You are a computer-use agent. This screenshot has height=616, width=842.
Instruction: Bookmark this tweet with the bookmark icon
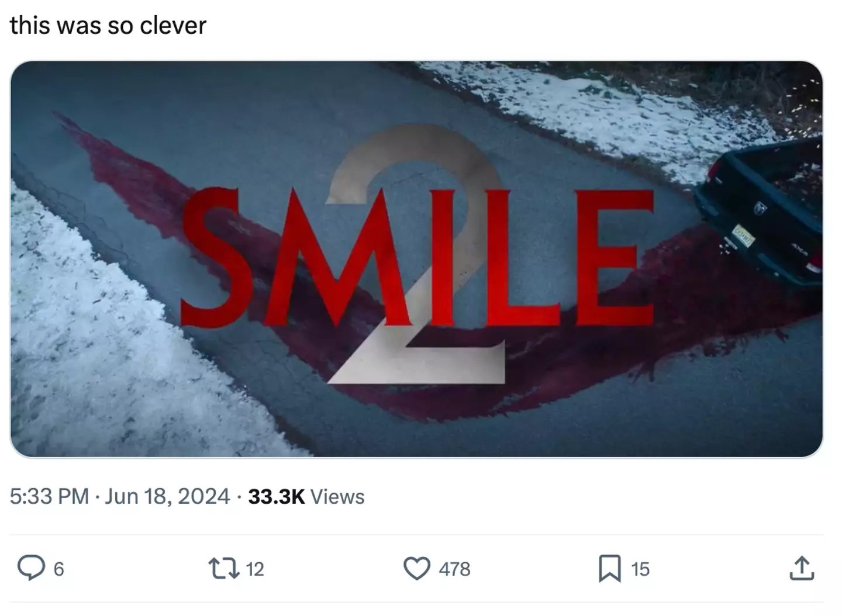tap(610, 568)
